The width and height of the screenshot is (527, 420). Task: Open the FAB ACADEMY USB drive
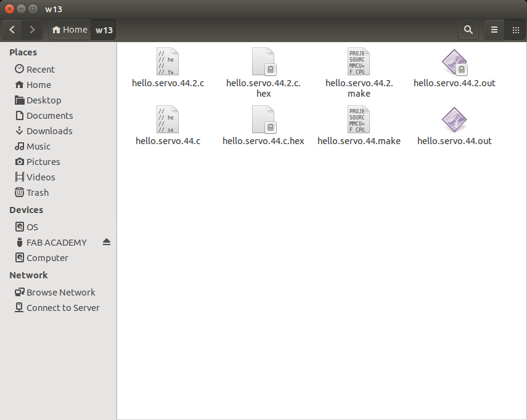click(x=57, y=243)
